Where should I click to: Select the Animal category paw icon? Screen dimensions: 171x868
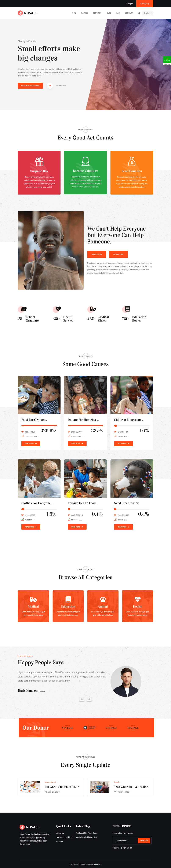[103, 600]
